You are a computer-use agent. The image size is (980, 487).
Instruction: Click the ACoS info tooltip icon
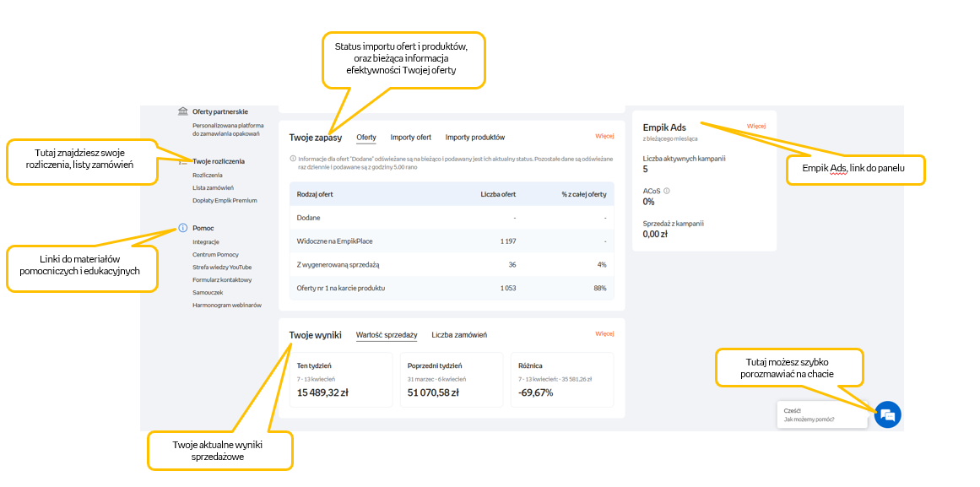pyautogui.click(x=667, y=191)
